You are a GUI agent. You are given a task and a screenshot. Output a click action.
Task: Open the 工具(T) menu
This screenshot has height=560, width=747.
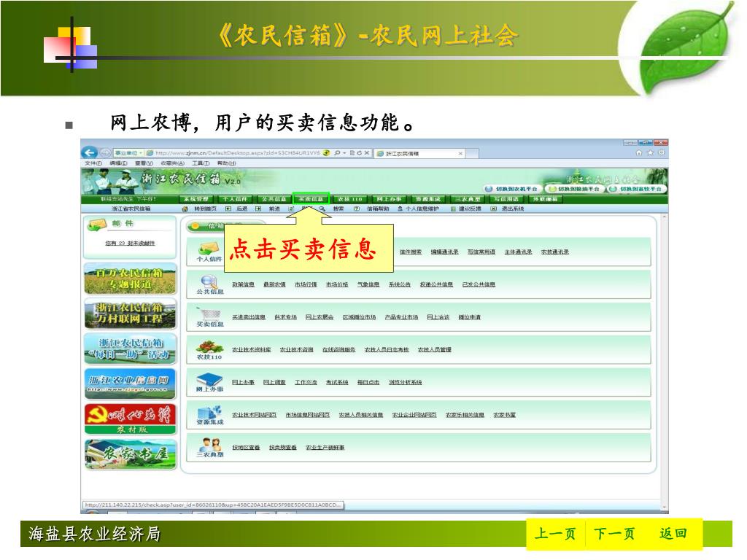tap(201, 163)
